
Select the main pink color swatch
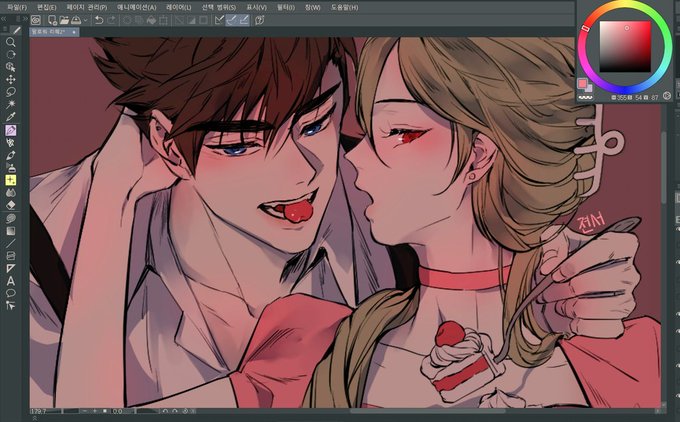coord(582,83)
